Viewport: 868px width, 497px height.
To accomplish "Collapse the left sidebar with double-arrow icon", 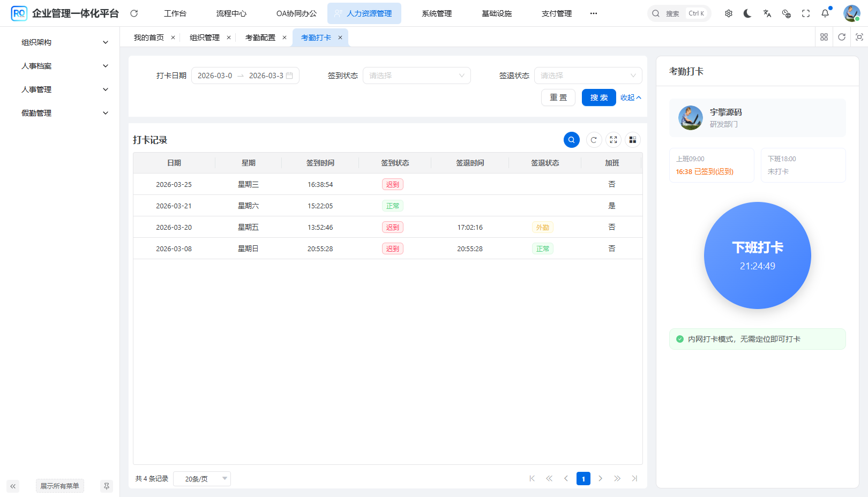I will tap(13, 486).
